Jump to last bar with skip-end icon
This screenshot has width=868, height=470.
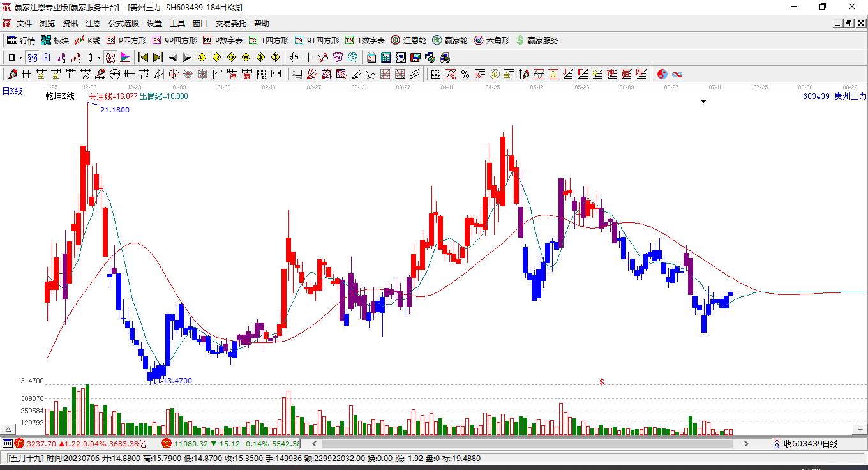click(x=158, y=57)
